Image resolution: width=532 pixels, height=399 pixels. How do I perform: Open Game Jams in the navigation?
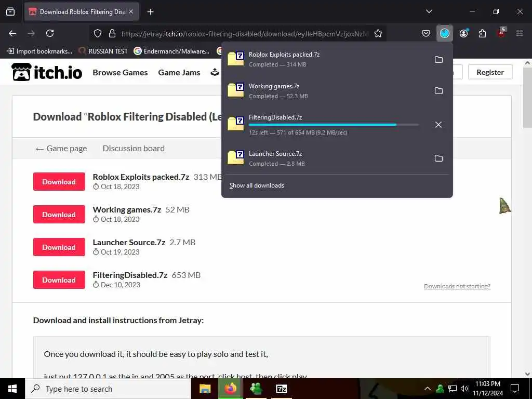click(x=179, y=72)
